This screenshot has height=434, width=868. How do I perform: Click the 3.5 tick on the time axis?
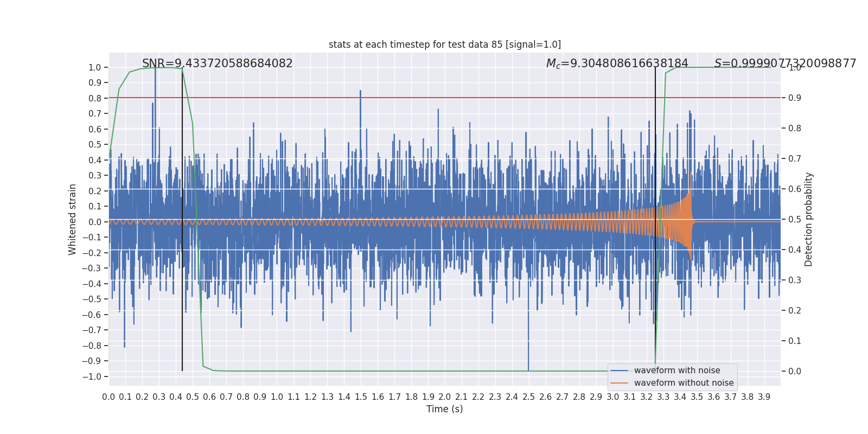[x=697, y=397]
